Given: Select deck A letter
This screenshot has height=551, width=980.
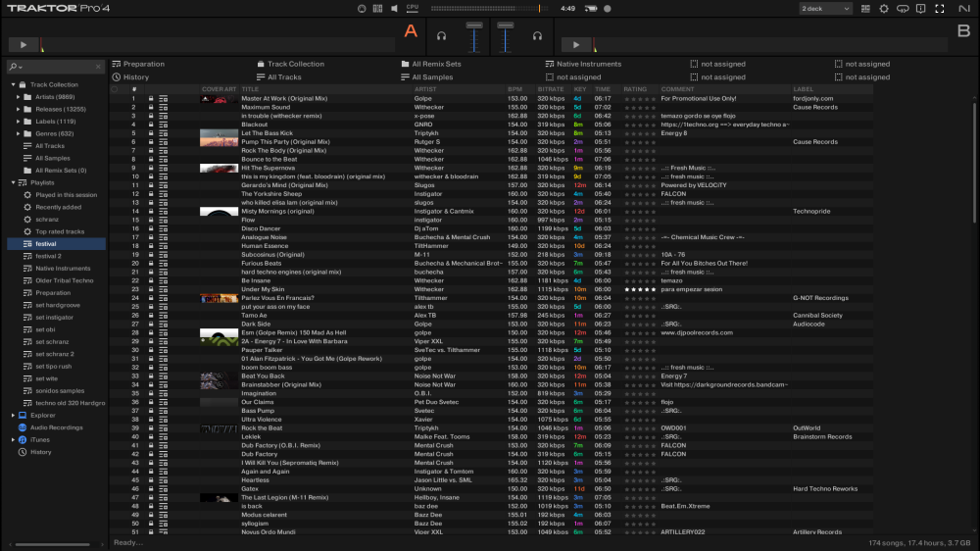Looking at the screenshot, I should click(x=411, y=31).
